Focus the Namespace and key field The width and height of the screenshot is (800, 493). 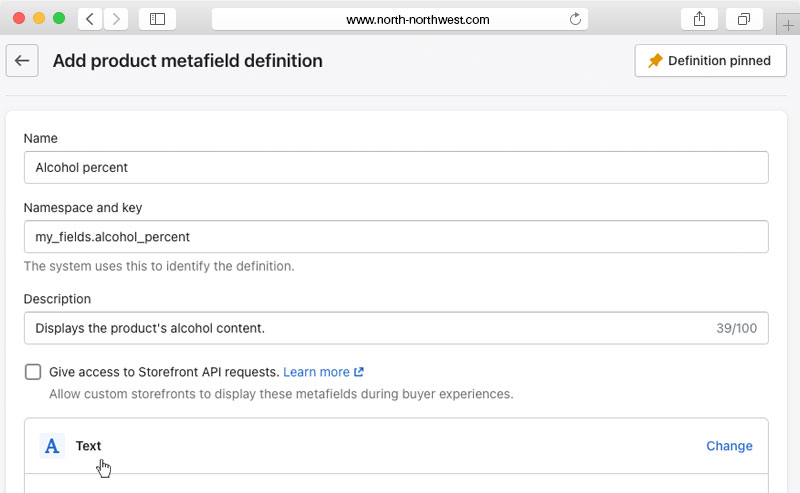click(396, 237)
